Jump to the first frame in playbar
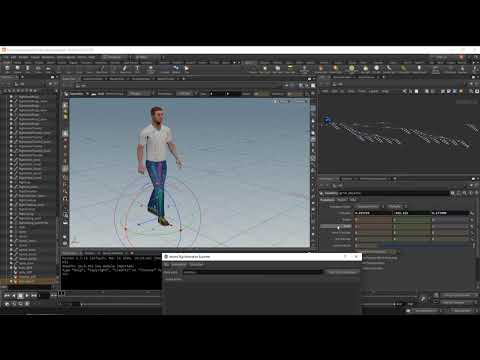The image size is (480, 360). coord(7,295)
